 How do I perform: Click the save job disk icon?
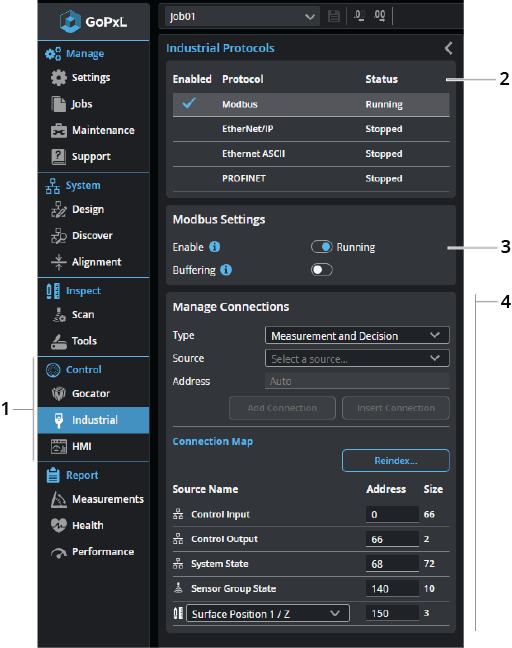333,17
